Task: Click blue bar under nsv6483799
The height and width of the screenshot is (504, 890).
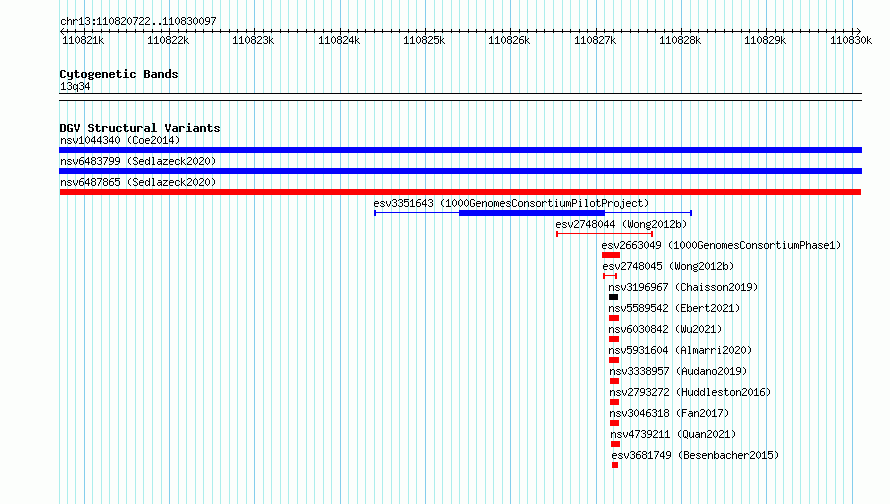Action: click(x=460, y=171)
